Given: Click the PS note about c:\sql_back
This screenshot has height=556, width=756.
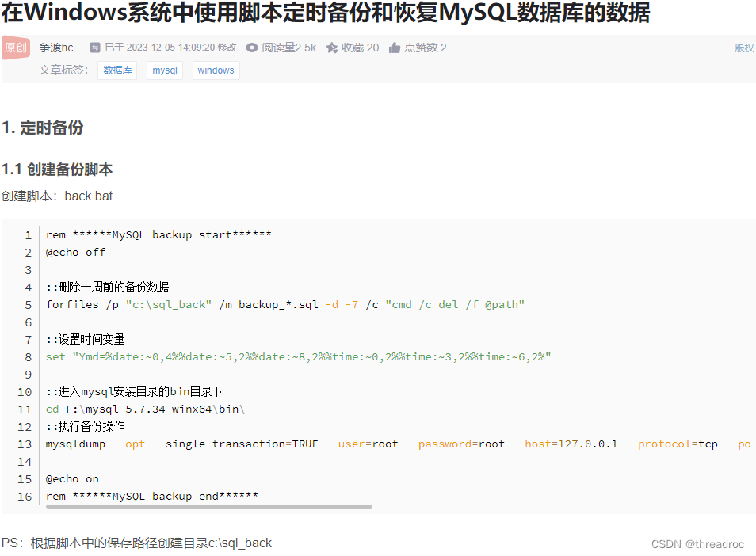Looking at the screenshot, I should (x=136, y=543).
